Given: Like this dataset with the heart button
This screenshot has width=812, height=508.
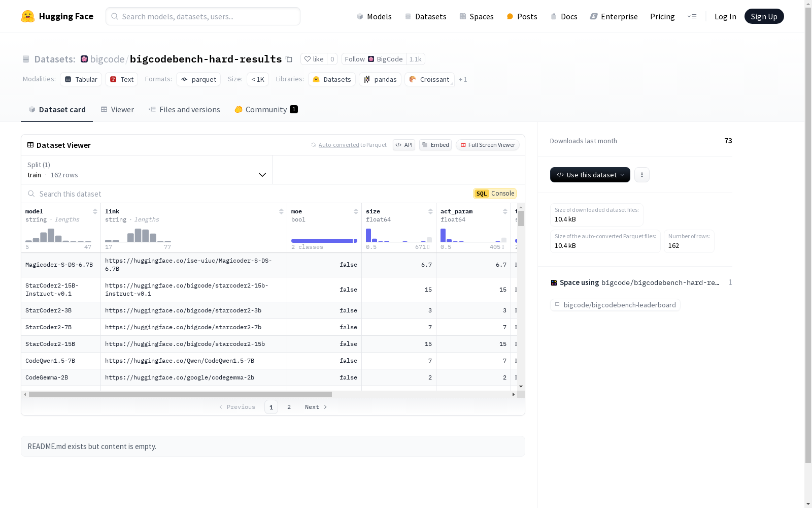Looking at the screenshot, I should tap(314, 59).
